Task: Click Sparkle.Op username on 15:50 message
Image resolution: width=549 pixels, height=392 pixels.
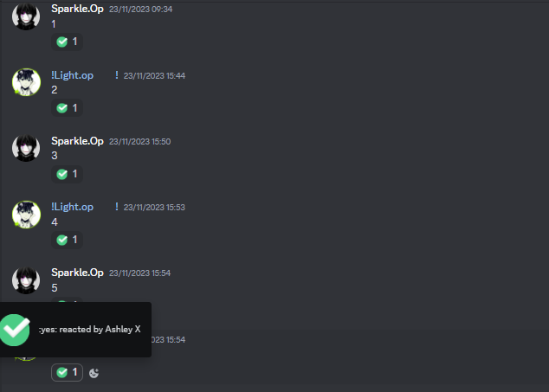Action: click(77, 141)
